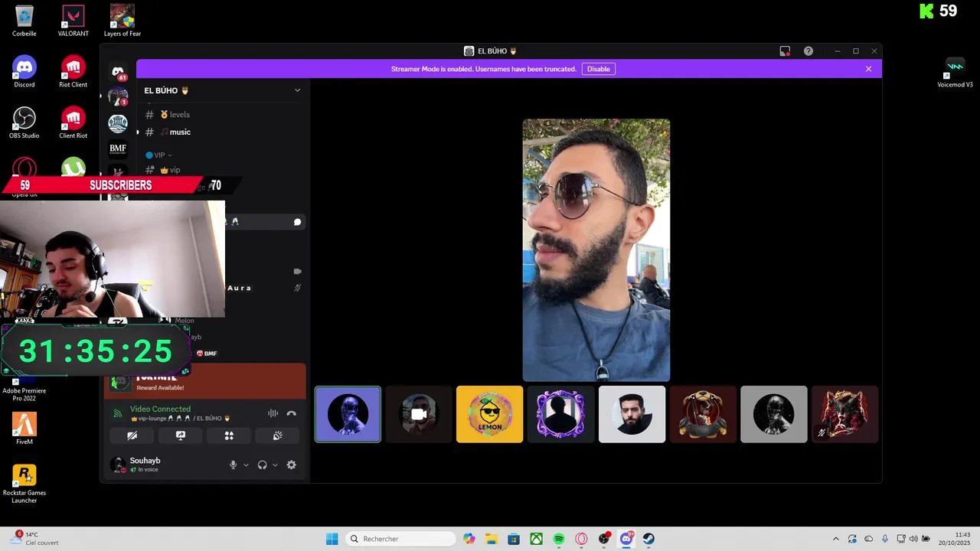Open Discord User Settings gear
The width and height of the screenshot is (980, 551).
point(291,465)
